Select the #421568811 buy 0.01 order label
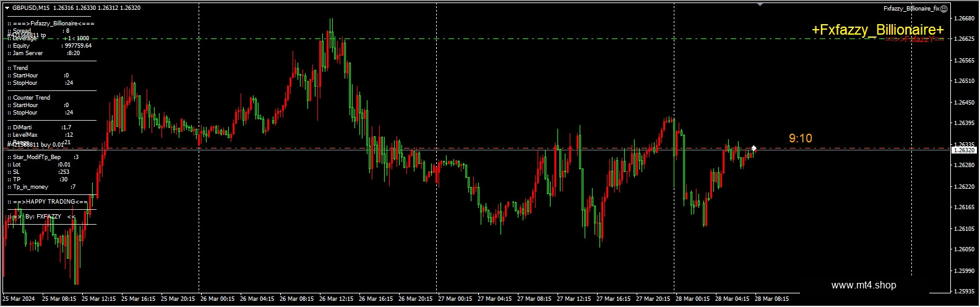 [35, 144]
